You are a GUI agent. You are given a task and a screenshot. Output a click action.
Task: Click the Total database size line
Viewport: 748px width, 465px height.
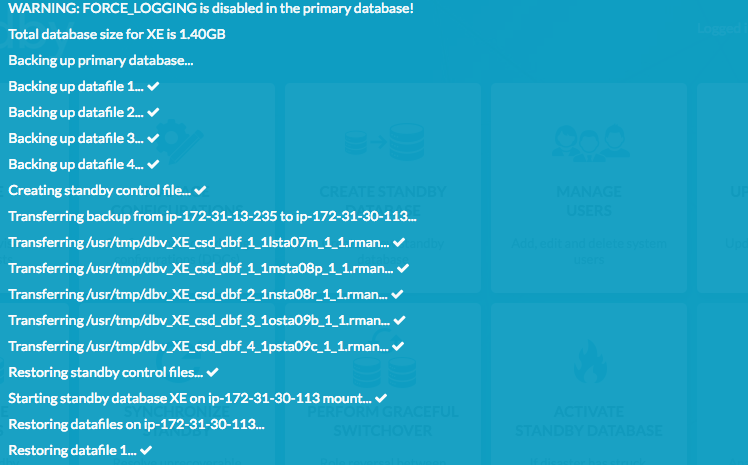(x=117, y=34)
